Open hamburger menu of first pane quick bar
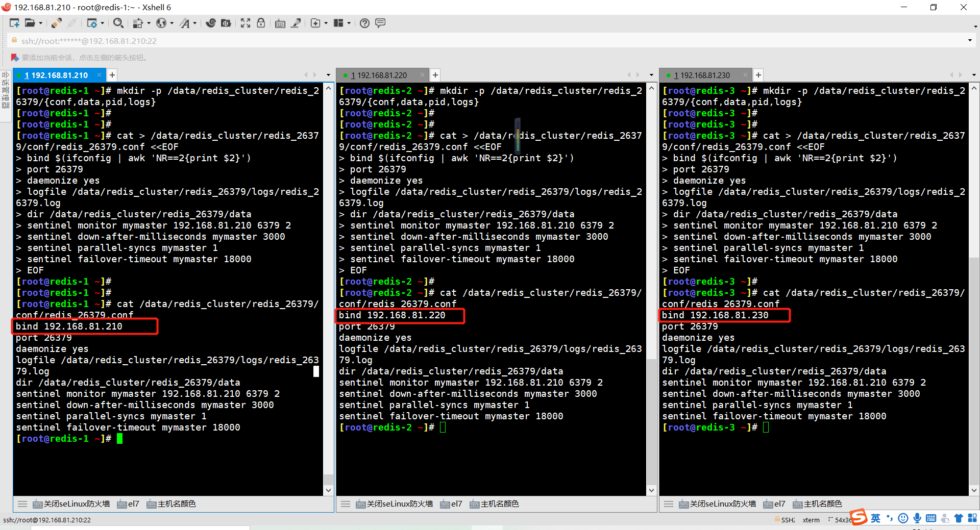 (x=22, y=504)
